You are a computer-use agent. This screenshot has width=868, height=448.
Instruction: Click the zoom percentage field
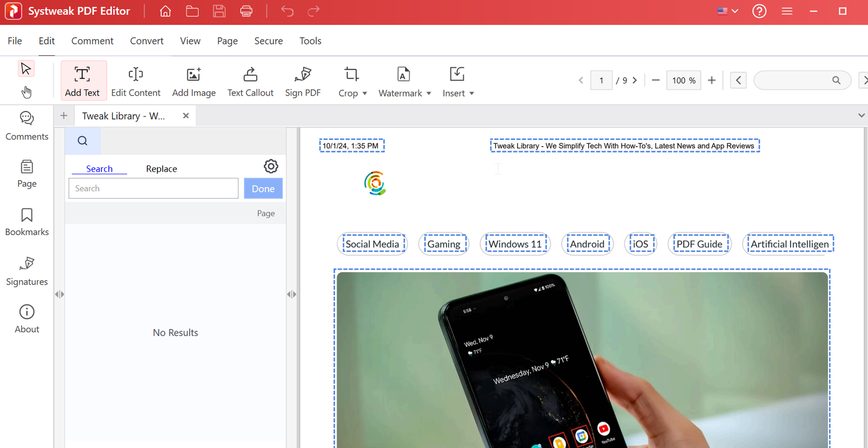pos(684,80)
